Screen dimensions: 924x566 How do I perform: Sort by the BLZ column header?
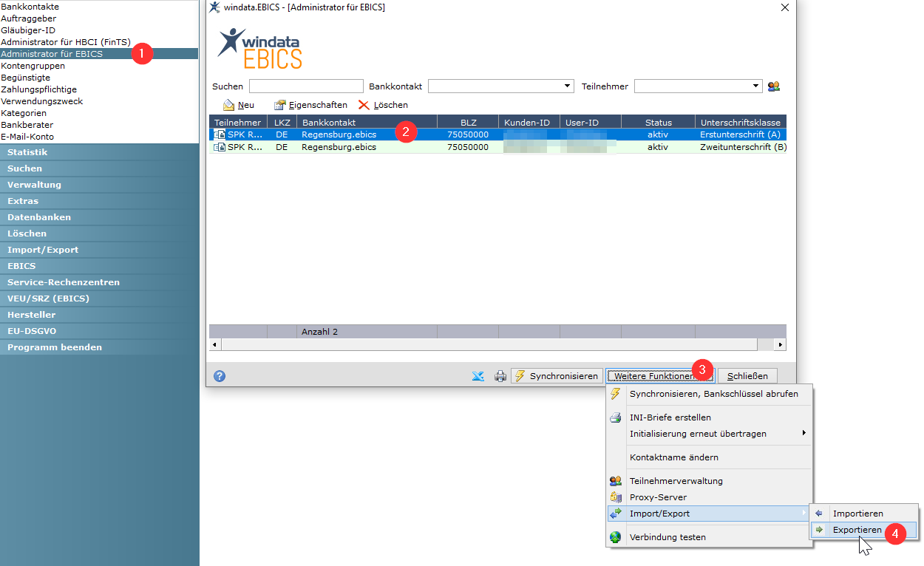click(468, 122)
